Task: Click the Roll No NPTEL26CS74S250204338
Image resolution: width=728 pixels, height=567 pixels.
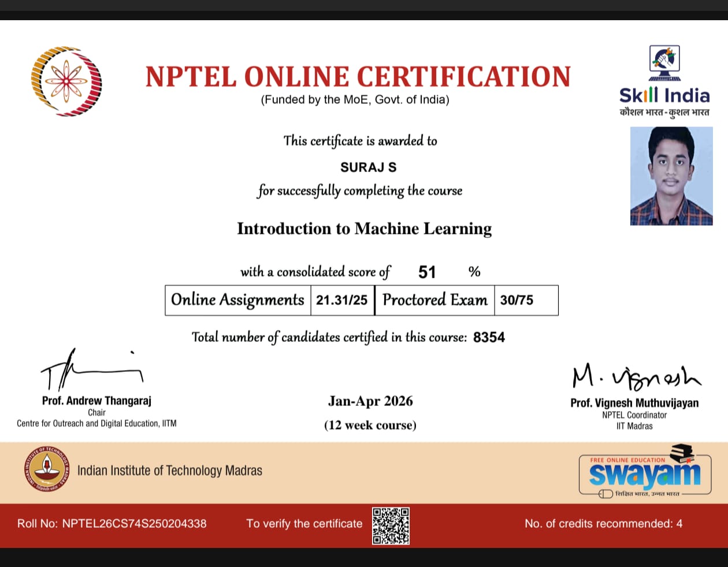Action: tap(112, 524)
